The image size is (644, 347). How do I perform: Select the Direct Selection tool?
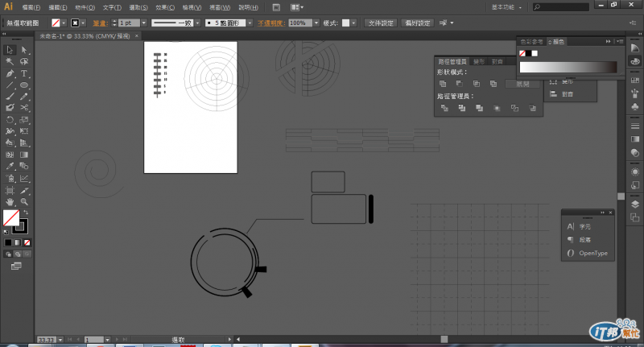click(x=24, y=50)
